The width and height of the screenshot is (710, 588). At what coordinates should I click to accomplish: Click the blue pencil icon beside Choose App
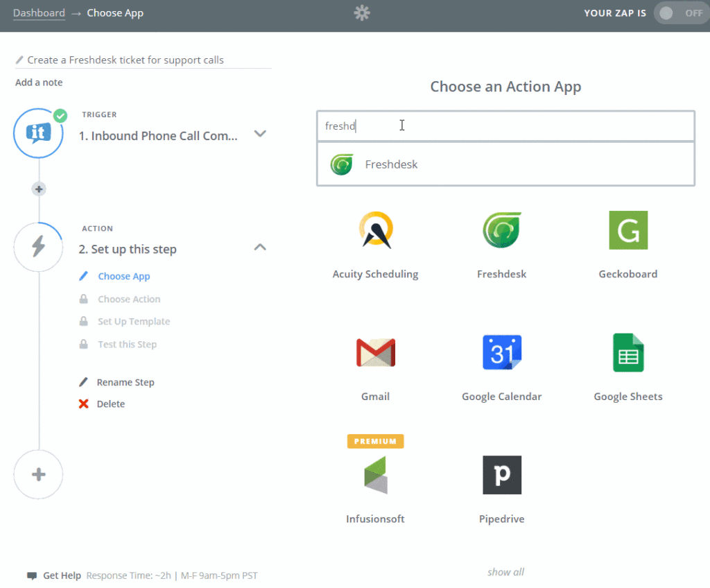pyautogui.click(x=83, y=276)
